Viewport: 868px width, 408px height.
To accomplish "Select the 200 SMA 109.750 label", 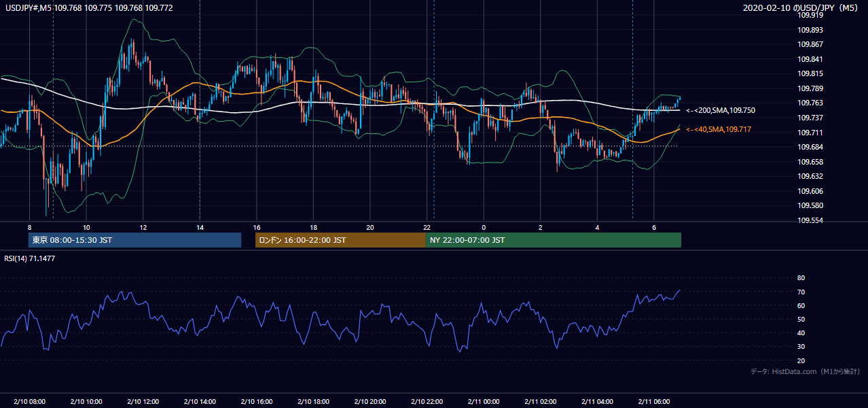I will [x=721, y=110].
